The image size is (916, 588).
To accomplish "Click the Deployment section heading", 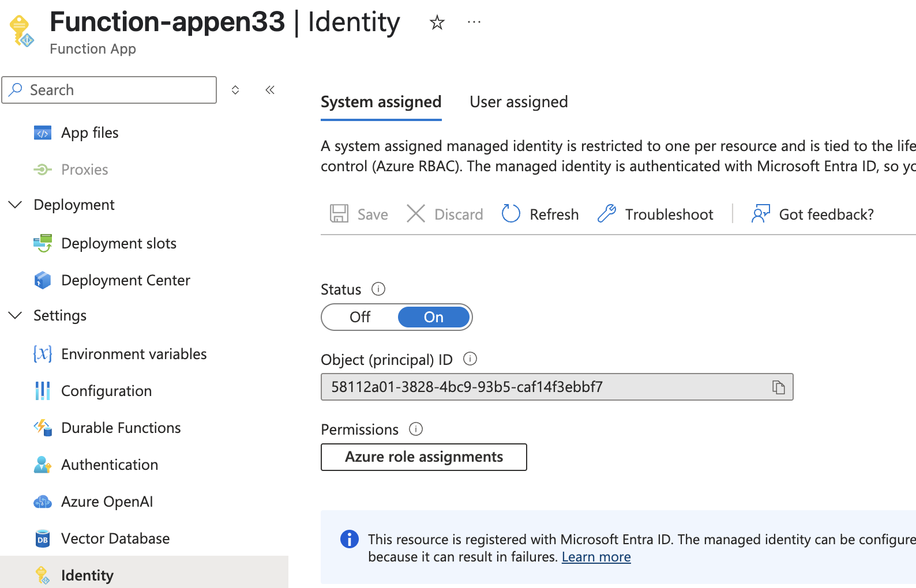I will tap(74, 205).
